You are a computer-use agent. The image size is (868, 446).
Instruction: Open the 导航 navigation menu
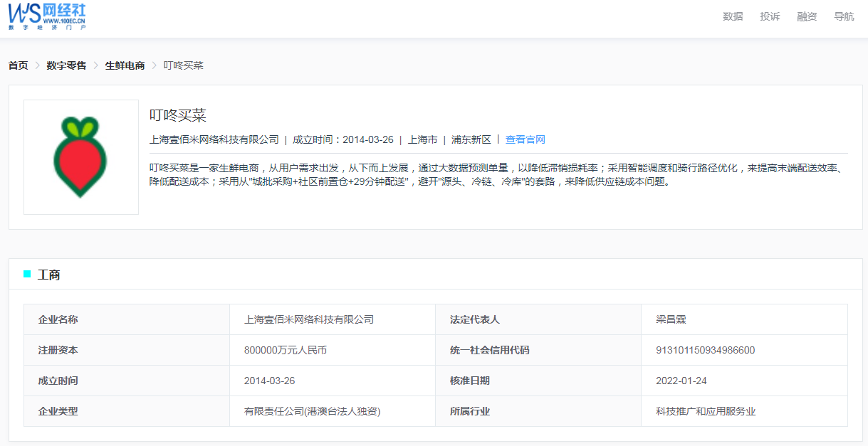pyautogui.click(x=844, y=16)
